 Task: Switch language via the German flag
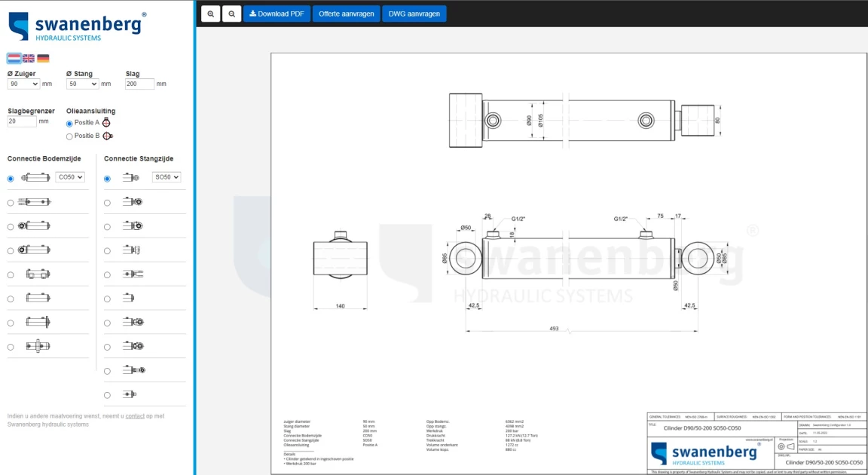[x=43, y=58]
